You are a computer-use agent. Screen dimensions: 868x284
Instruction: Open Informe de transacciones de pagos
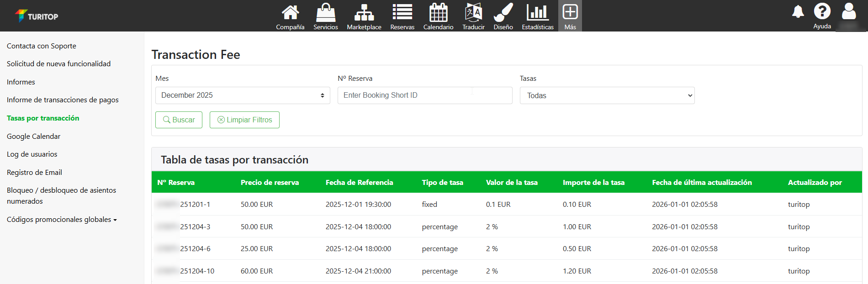pyautogui.click(x=63, y=100)
